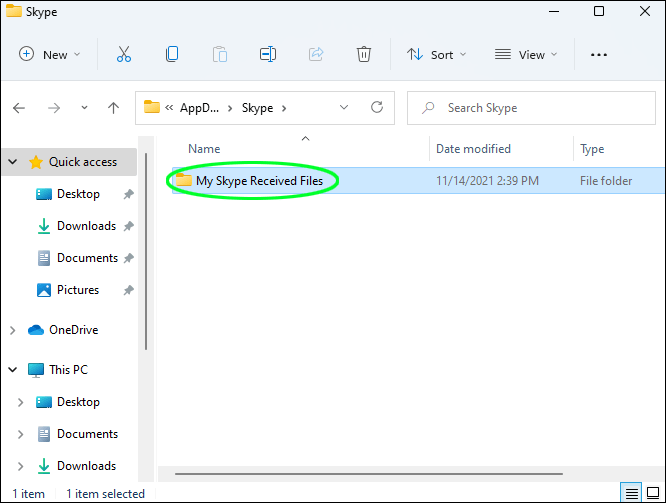Click into the Search Skype field

pos(531,108)
